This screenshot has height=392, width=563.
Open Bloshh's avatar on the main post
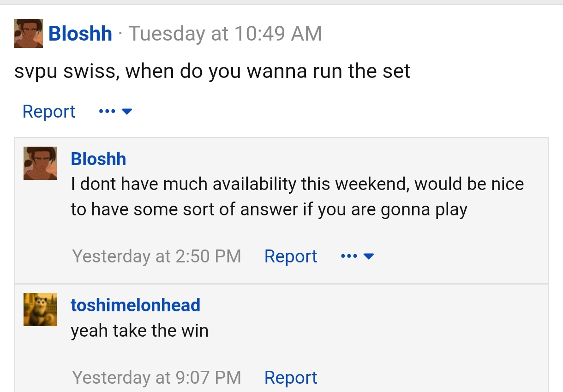point(28,33)
